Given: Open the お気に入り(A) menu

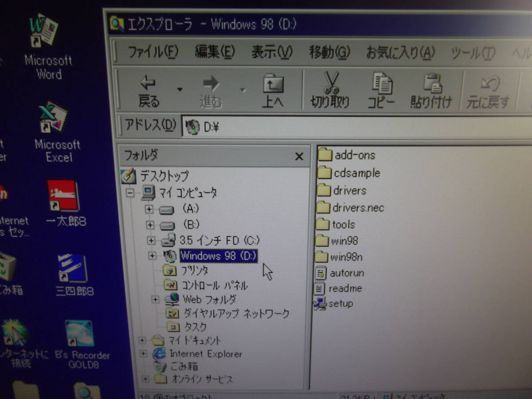Looking at the screenshot, I should tap(400, 53).
